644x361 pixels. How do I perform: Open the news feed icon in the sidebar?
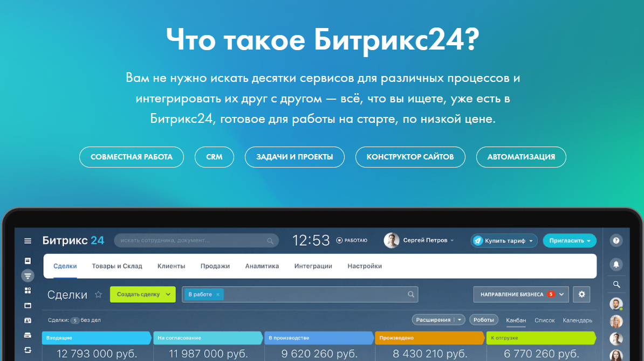tap(28, 261)
